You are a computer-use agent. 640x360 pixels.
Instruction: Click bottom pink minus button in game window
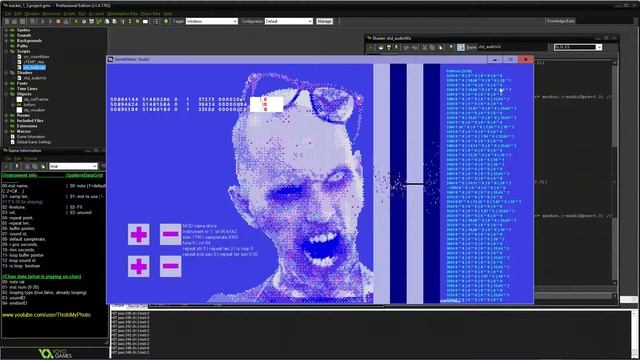point(170,266)
